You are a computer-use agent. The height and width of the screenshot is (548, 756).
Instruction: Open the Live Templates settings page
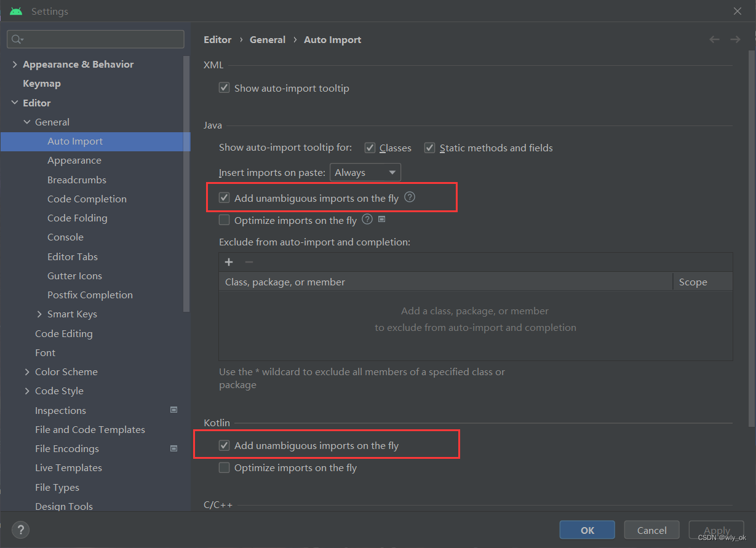point(68,467)
